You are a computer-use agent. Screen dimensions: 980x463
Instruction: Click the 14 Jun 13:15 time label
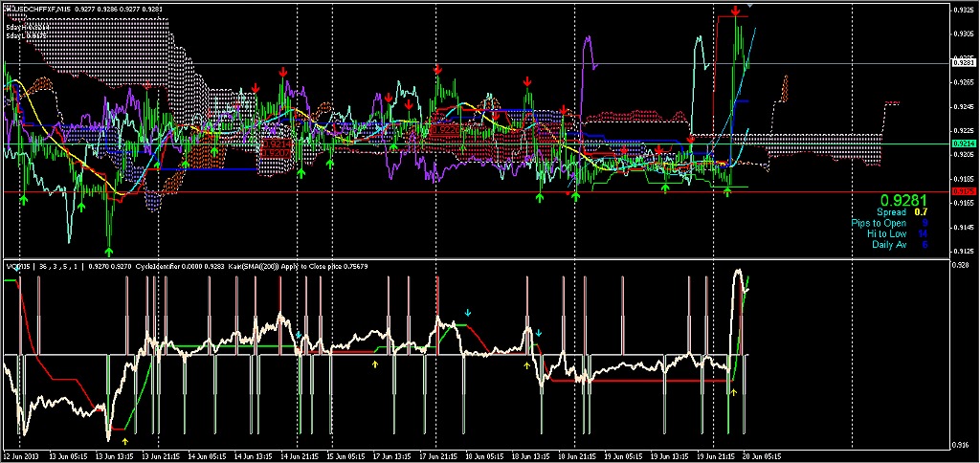[252, 455]
